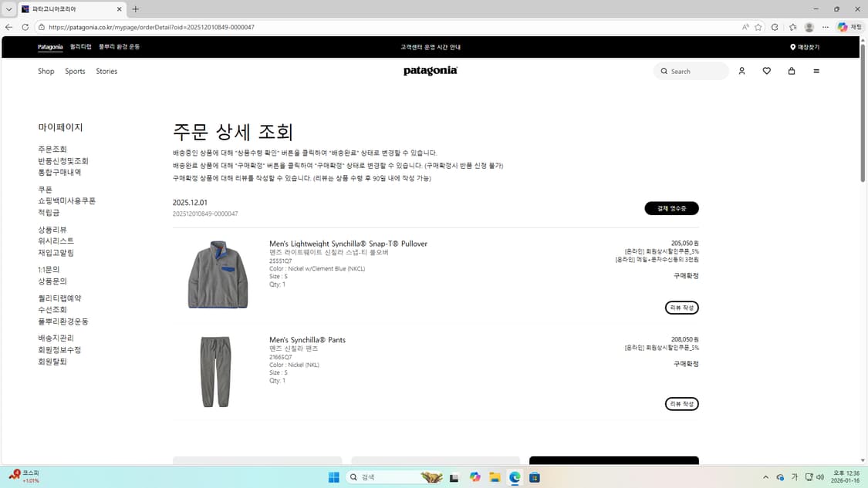The width and height of the screenshot is (868, 488).
Task: Open the Patagonia site search magnifier icon
Action: pos(664,71)
